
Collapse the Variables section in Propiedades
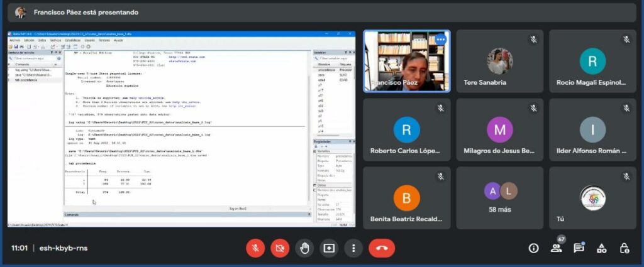pos(314,151)
